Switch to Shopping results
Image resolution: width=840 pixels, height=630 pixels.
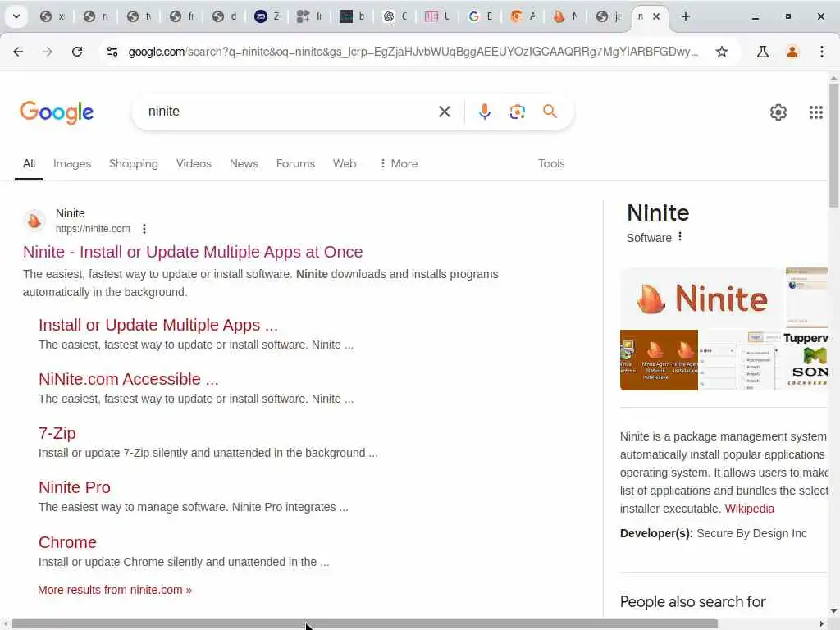click(134, 163)
